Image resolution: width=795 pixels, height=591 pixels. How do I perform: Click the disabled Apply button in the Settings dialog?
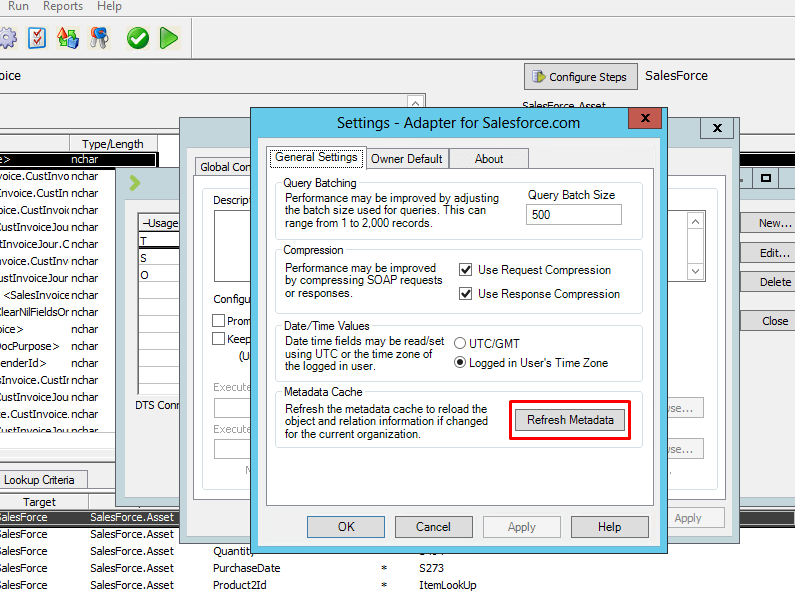522,527
